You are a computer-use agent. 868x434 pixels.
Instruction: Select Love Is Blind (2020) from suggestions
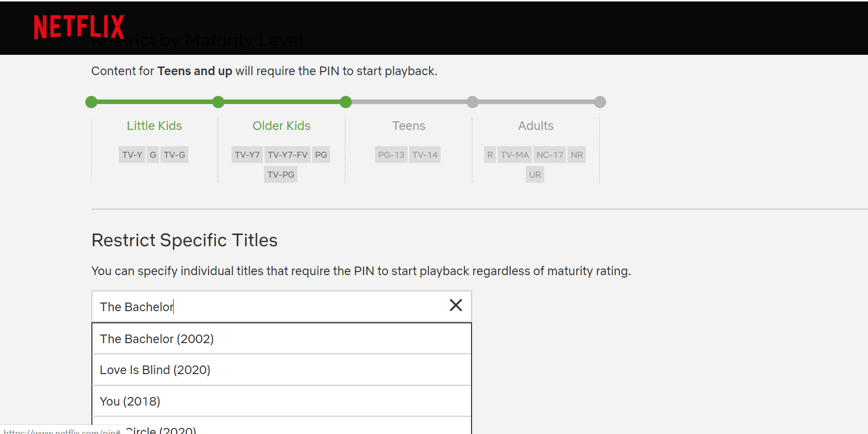155,370
